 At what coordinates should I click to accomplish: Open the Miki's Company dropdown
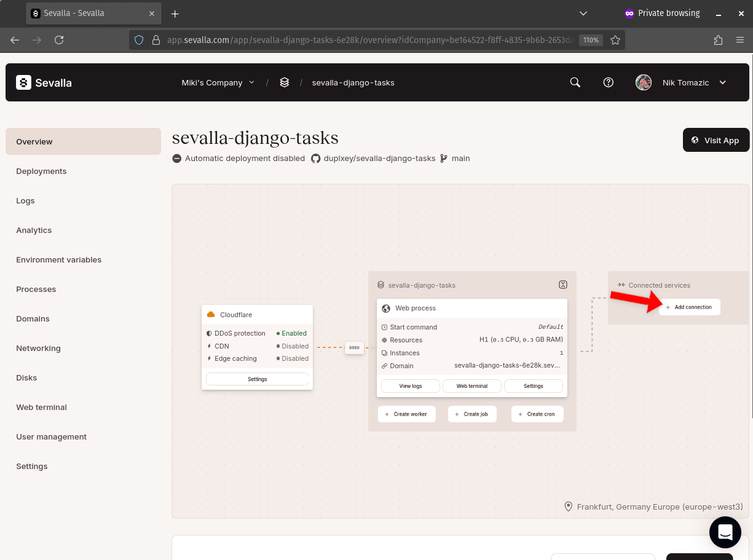tap(218, 82)
